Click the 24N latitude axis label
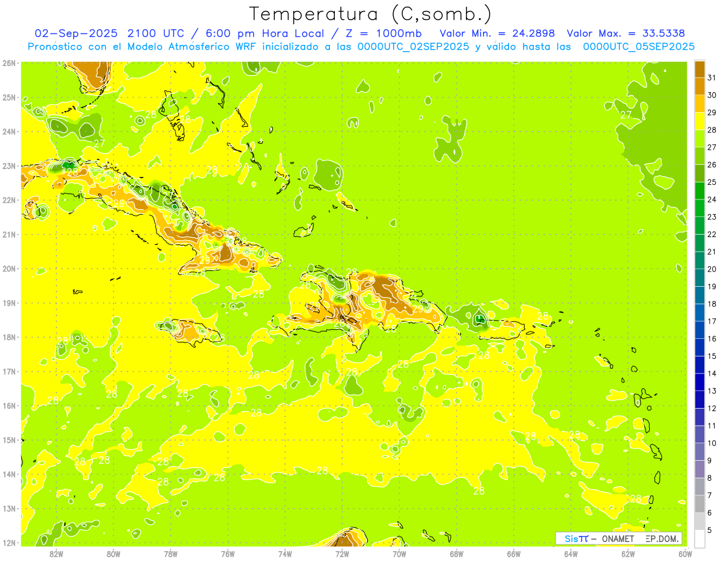The image size is (728, 562). click(9, 132)
